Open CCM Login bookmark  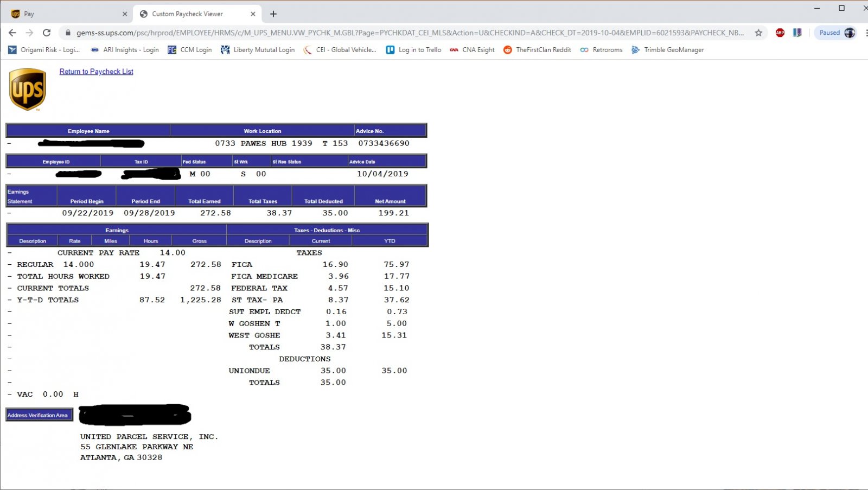pyautogui.click(x=190, y=50)
